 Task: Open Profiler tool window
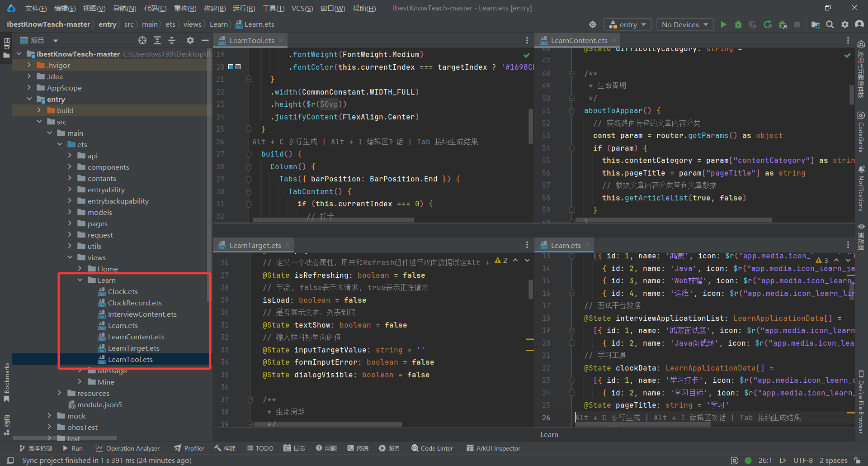pos(189,448)
